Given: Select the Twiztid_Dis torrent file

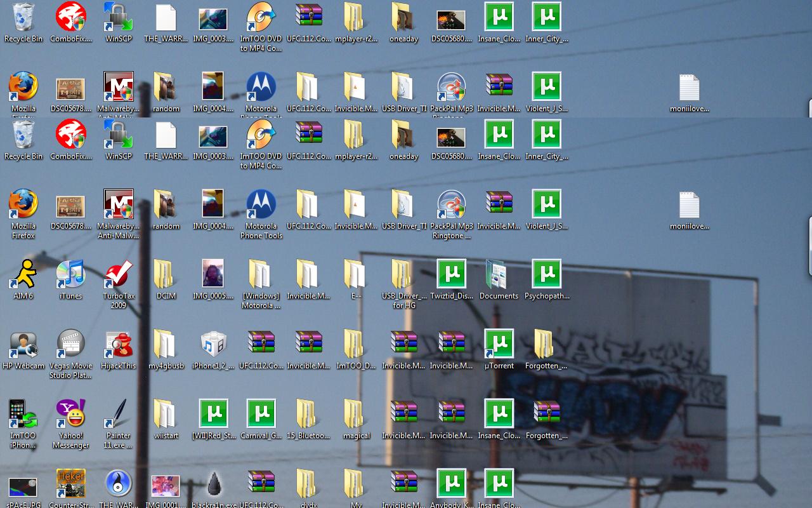Looking at the screenshot, I should 452,274.
